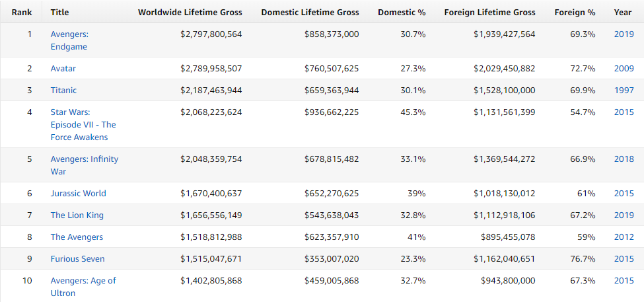The height and width of the screenshot is (302, 644).
Task: Select the Domestic Lifetime Gross header
Action: tap(310, 13)
